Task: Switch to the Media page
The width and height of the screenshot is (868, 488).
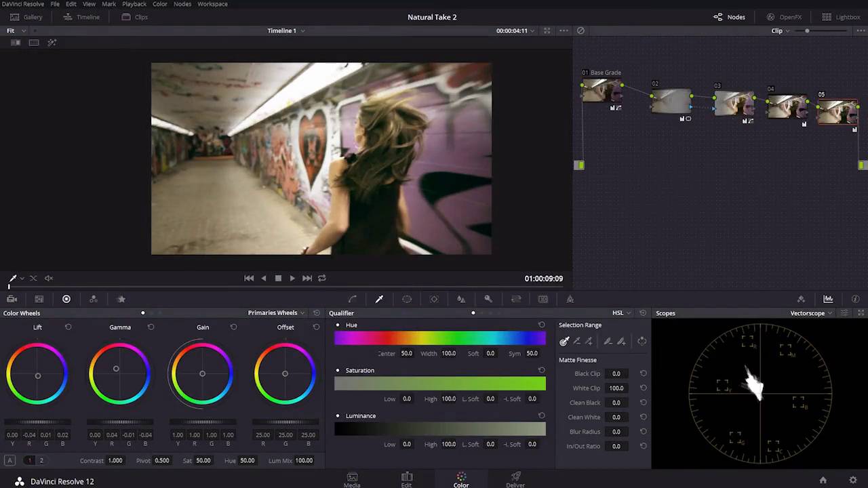Action: (352, 480)
